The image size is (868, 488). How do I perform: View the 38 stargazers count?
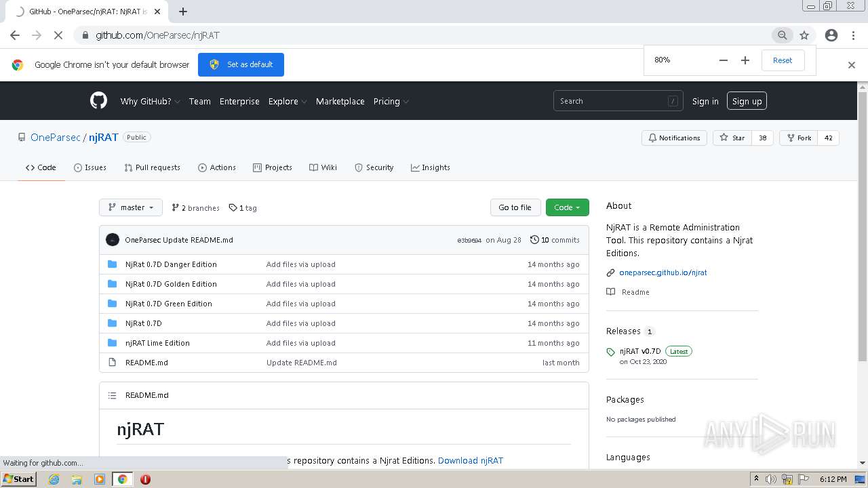tap(762, 138)
